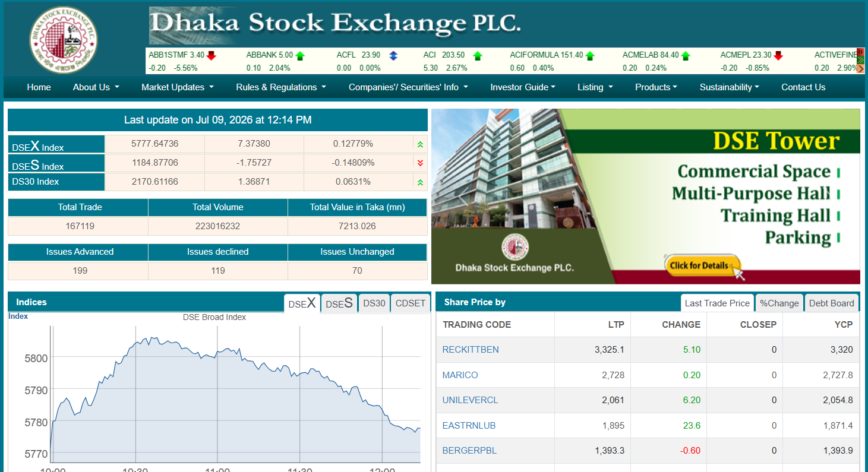Select the Last Trade Price tab
This screenshot has width=868, height=472.
[x=717, y=303]
